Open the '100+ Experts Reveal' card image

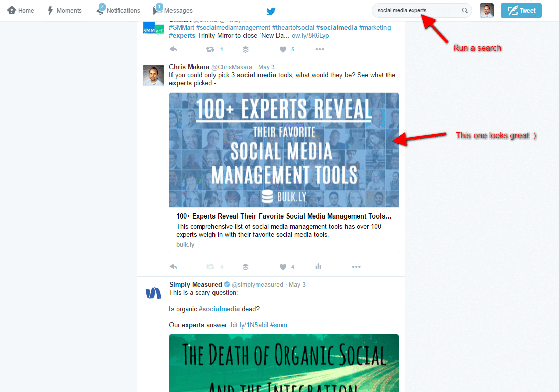(x=284, y=150)
